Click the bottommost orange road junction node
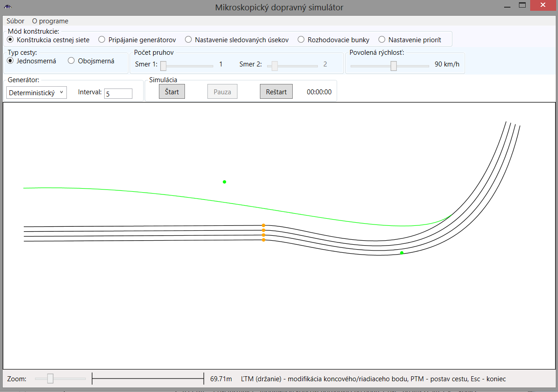 [x=264, y=240]
